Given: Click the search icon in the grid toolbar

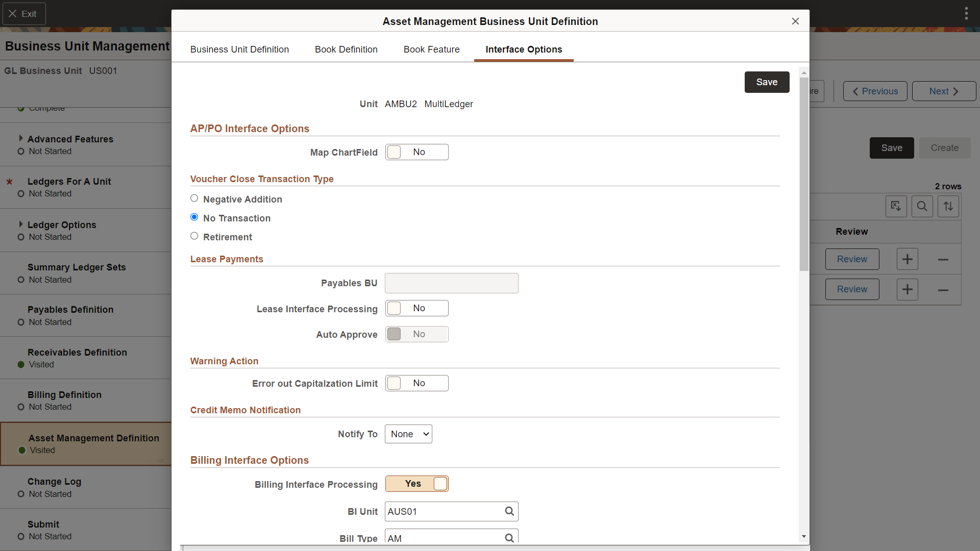Looking at the screenshot, I should (922, 206).
